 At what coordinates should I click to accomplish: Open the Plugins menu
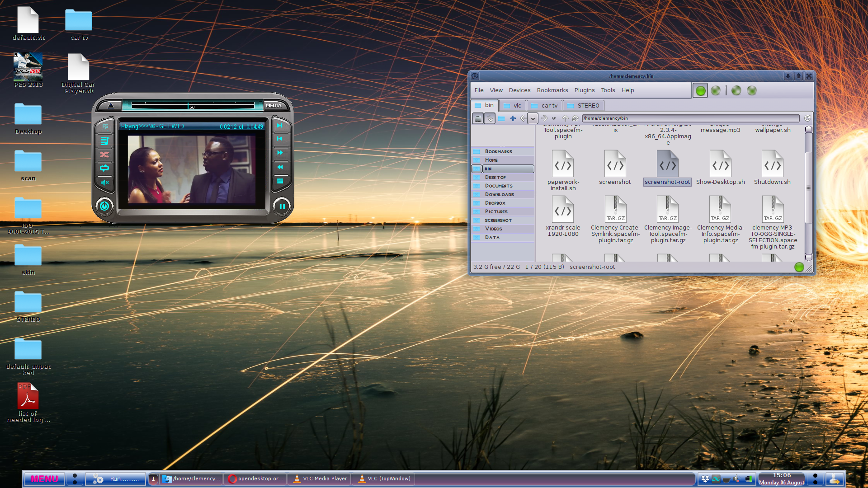584,90
